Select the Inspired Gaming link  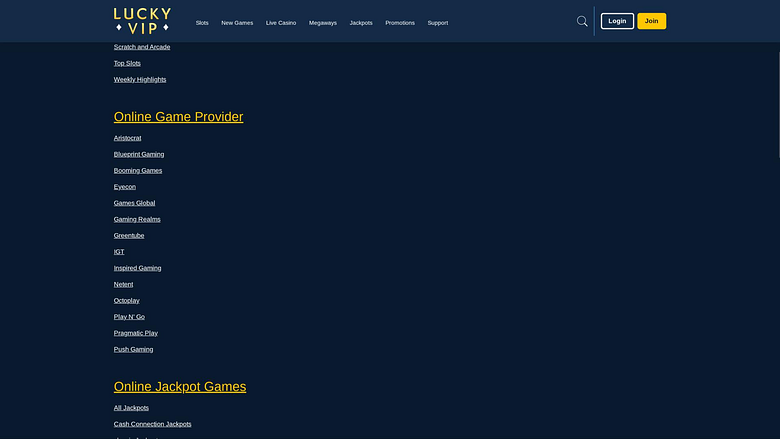point(137,268)
